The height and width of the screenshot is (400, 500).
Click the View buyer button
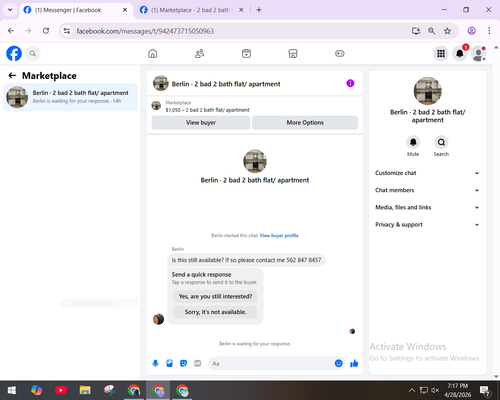(x=201, y=123)
